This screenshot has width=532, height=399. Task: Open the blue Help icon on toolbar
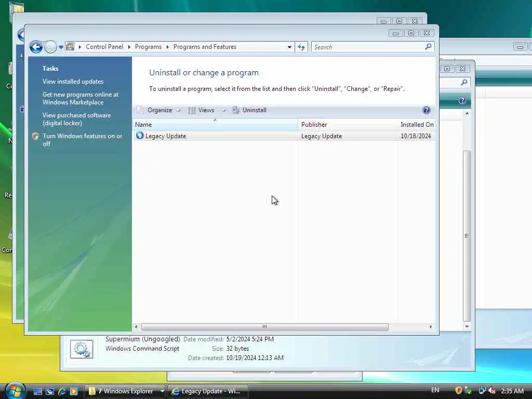(427, 110)
